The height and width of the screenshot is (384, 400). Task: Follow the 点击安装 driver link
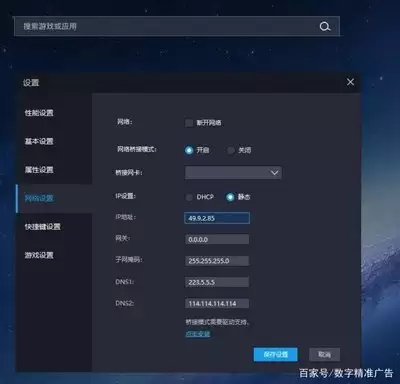(198, 334)
